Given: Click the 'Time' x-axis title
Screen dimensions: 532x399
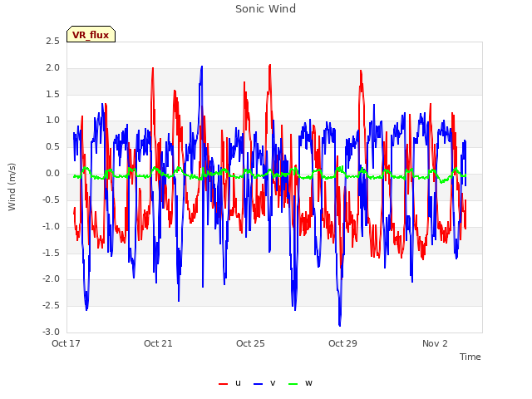Looking at the screenshot, I should (470, 357).
